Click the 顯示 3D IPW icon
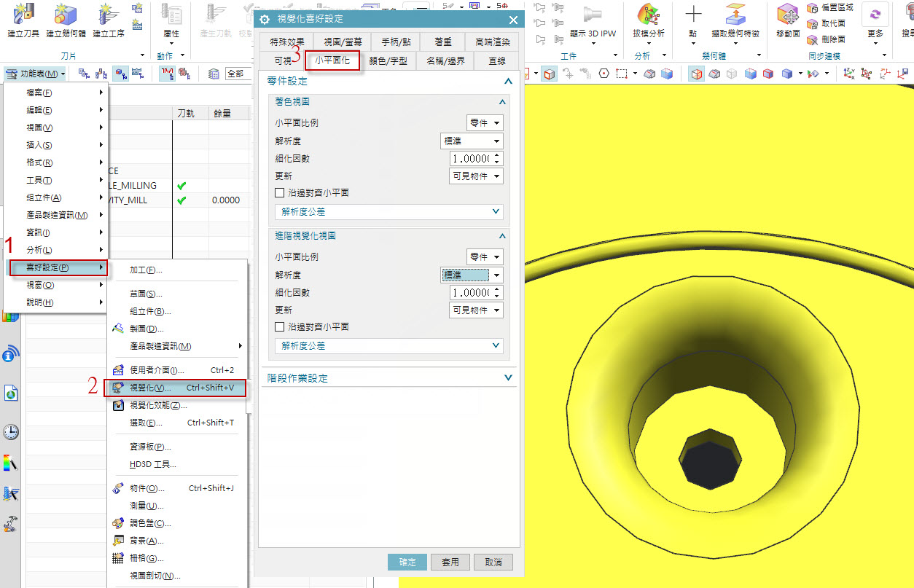Screen dimensions: 914x588 tap(593, 13)
